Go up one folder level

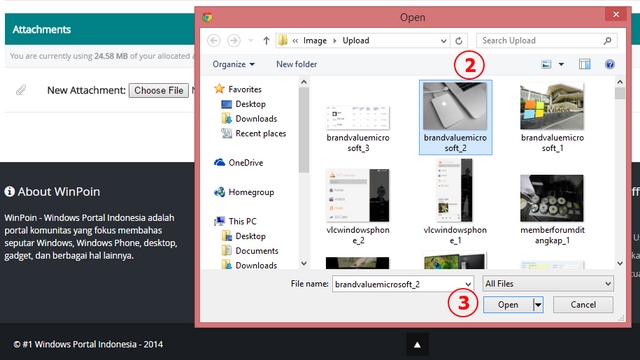266,40
